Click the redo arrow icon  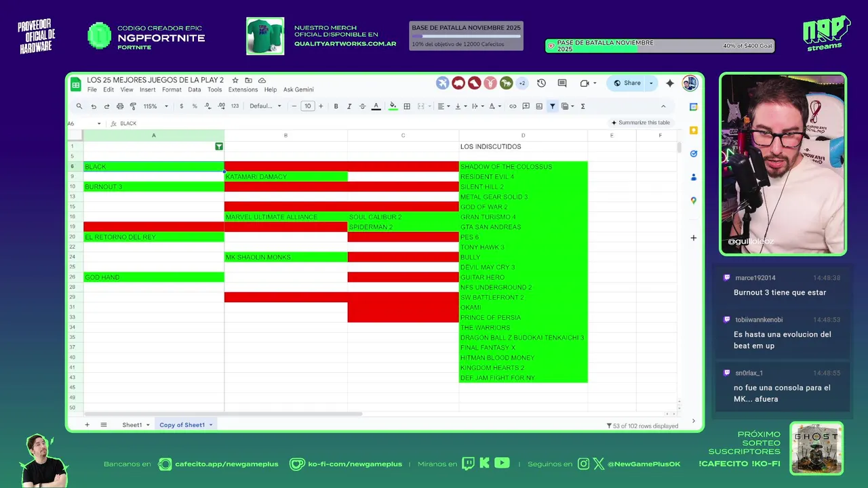(x=106, y=106)
